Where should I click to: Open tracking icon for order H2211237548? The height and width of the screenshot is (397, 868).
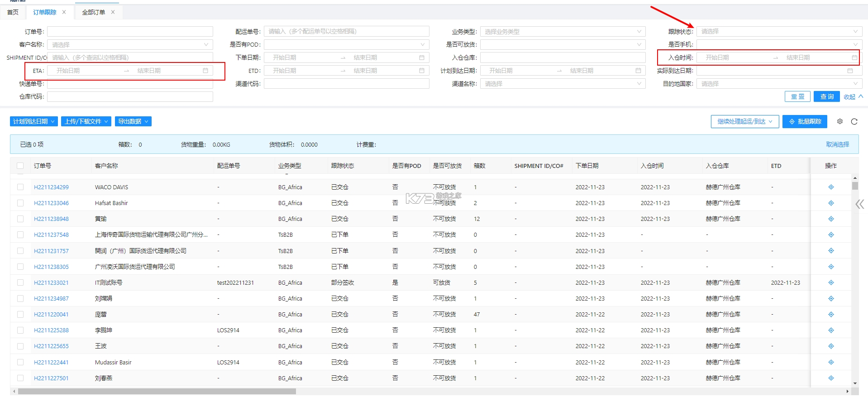(x=831, y=234)
